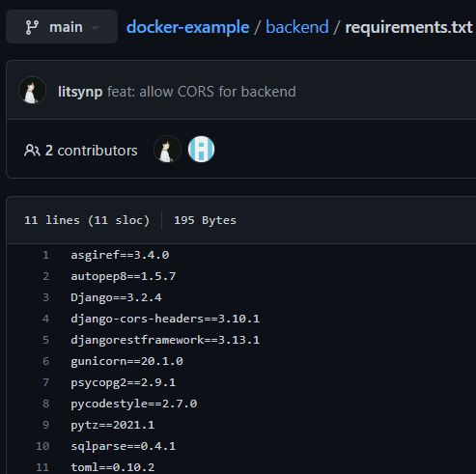Go to the backend folder breadcrumb
476x474 pixels.
pyautogui.click(x=297, y=27)
